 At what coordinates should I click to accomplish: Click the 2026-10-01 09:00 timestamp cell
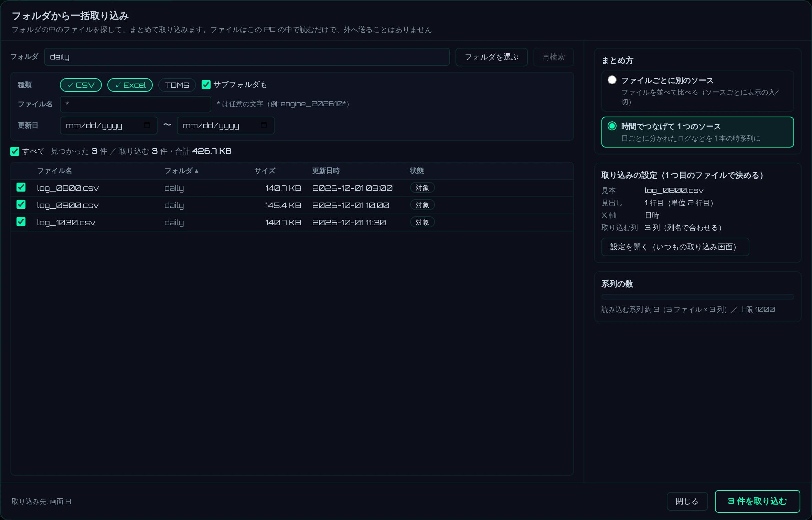point(352,188)
